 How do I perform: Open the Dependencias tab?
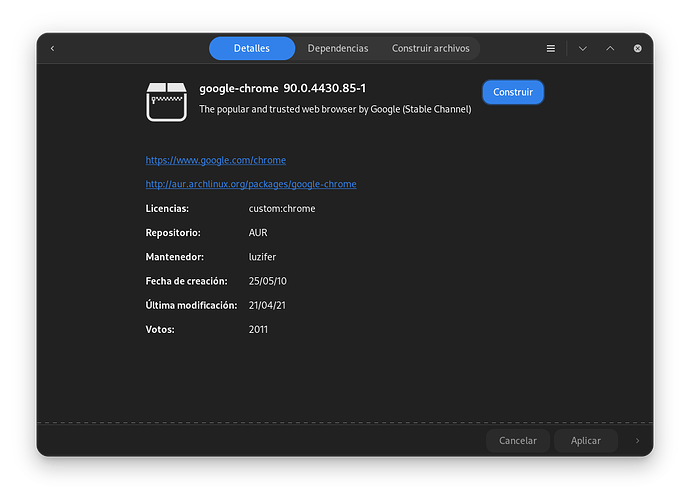point(338,48)
